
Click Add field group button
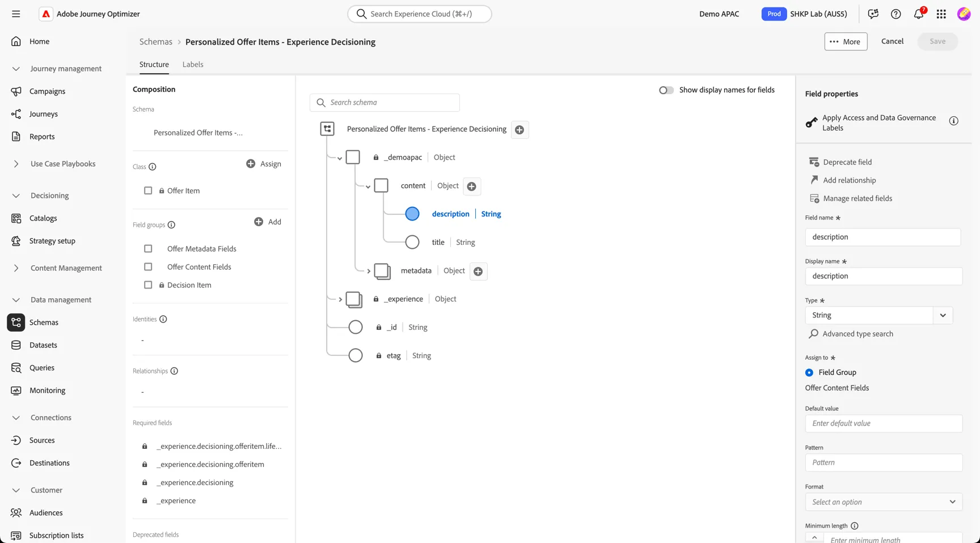[x=268, y=222]
